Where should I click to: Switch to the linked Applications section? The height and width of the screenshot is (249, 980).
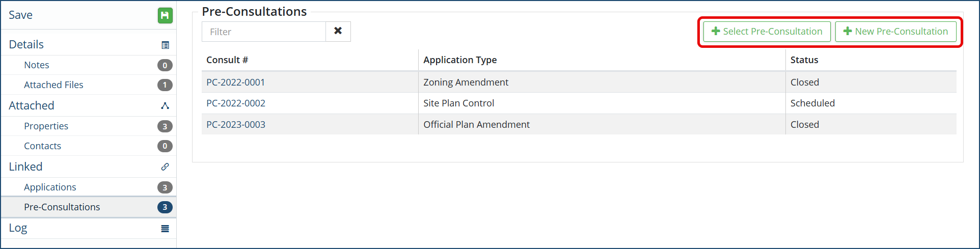(50, 187)
